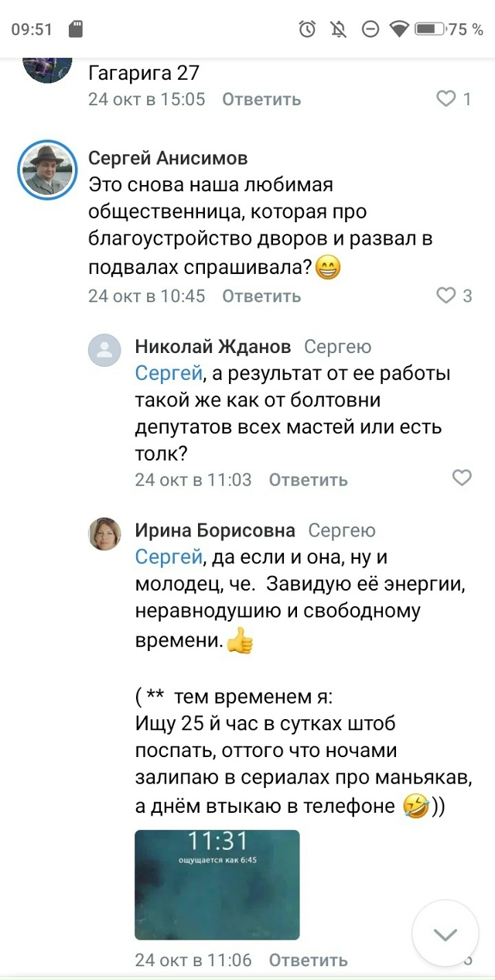Viewport: 495px width, 980px height.
Task: Like Nikolai Zhdanov's reply heart icon
Action: click(x=462, y=478)
